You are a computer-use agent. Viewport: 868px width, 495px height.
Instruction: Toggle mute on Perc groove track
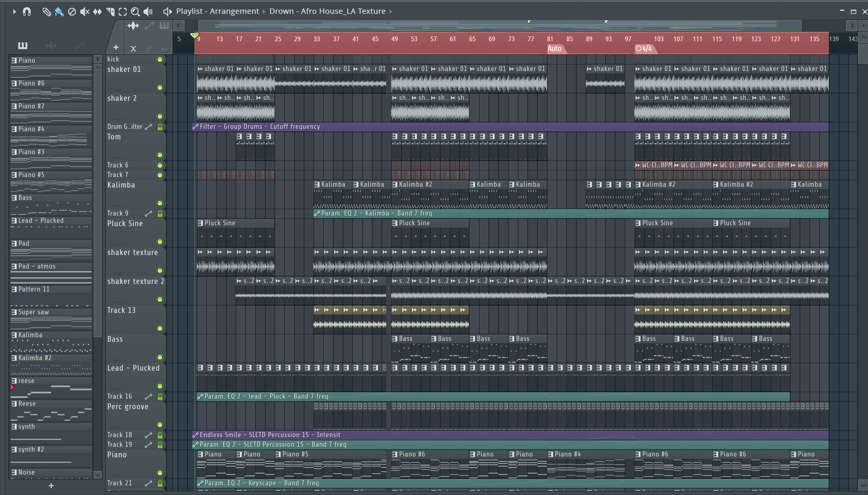pyautogui.click(x=160, y=425)
